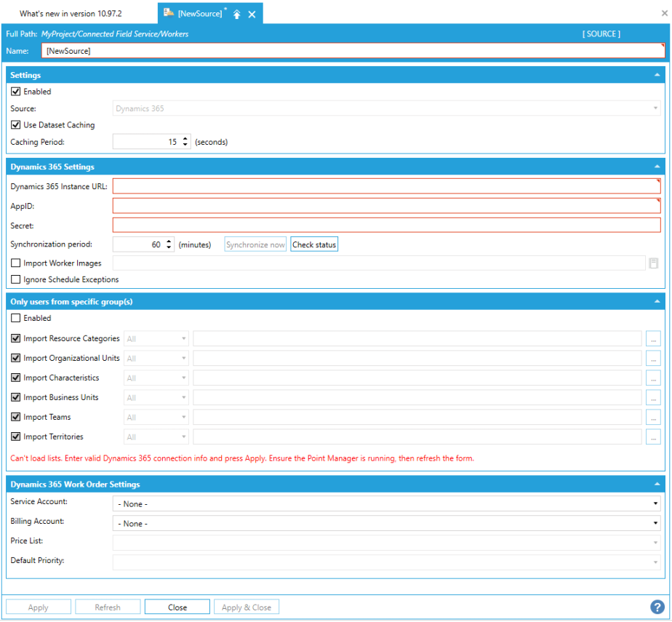Enable Ignore Schedule Exceptions checkbox
The image size is (672, 622).
click(x=16, y=279)
